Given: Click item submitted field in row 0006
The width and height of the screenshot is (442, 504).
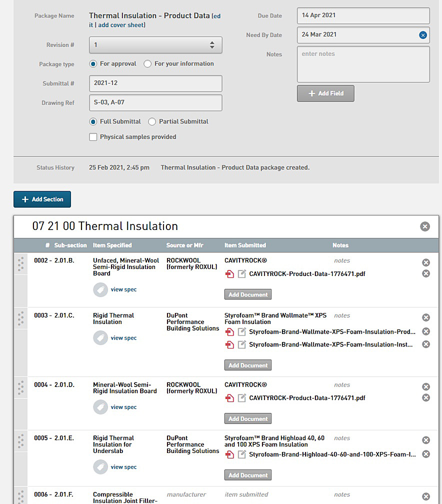Looking at the screenshot, I should [x=246, y=494].
